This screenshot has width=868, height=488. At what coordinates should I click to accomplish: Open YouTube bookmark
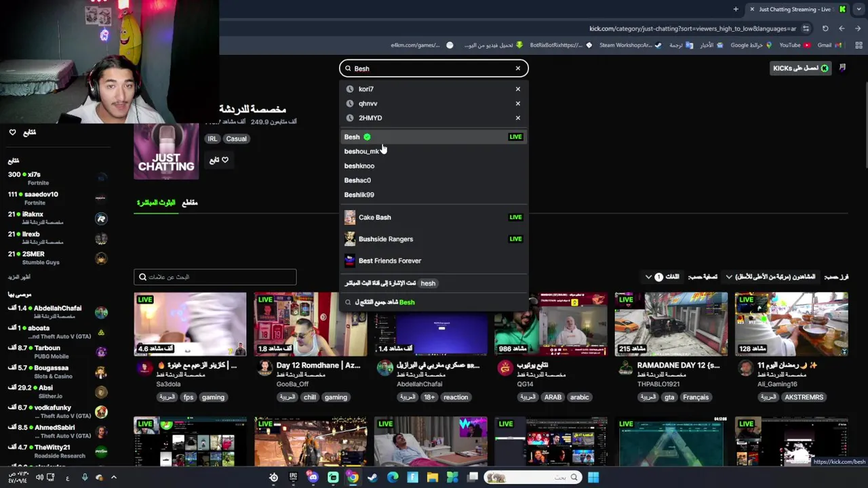[794, 45]
